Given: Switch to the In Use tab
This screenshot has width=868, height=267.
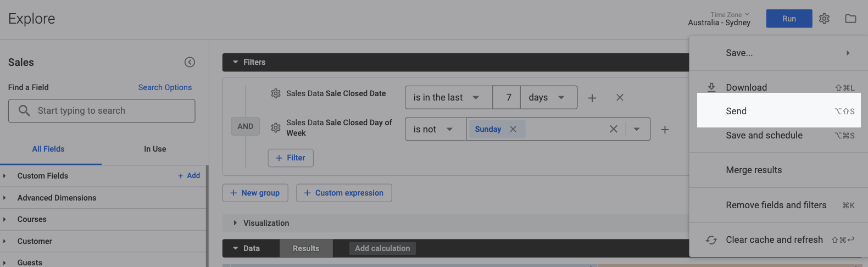Looking at the screenshot, I should coord(155,149).
